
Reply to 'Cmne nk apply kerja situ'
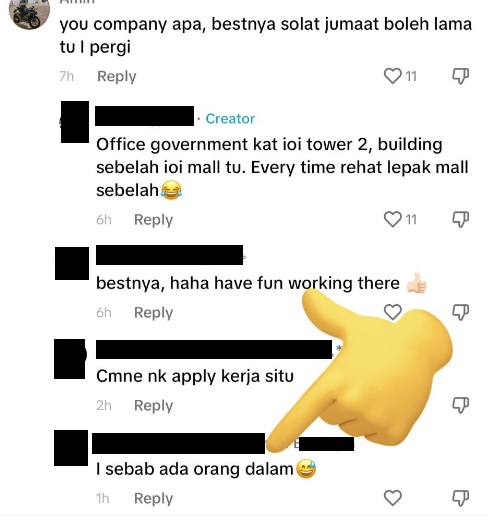click(x=153, y=406)
